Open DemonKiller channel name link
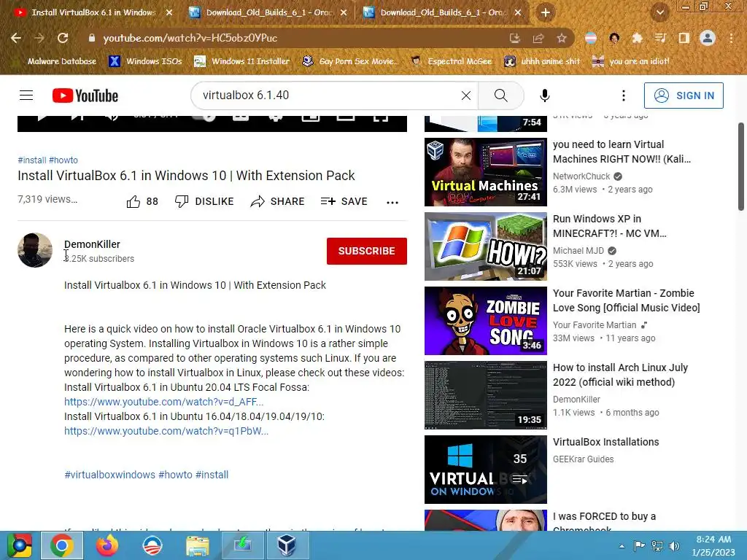 coord(92,244)
